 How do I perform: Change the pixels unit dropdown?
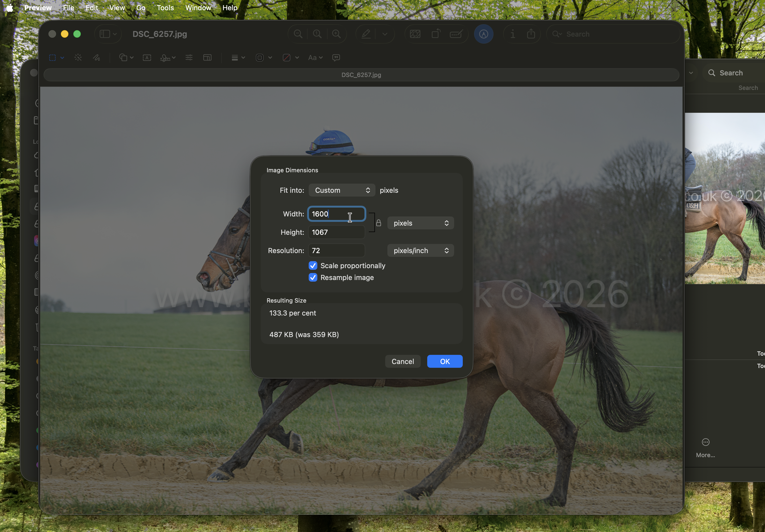coord(420,223)
